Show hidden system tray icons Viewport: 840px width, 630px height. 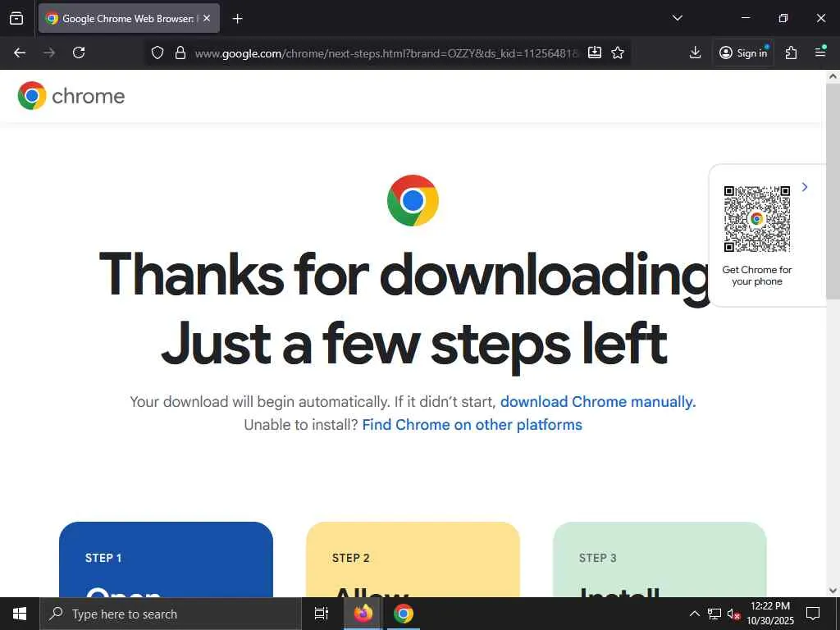point(694,614)
